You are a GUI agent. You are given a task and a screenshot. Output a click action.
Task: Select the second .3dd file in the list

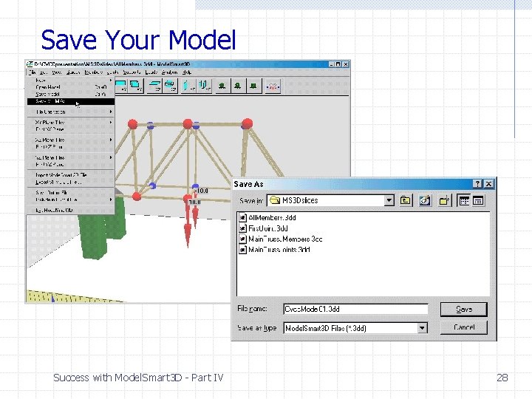tap(263, 228)
